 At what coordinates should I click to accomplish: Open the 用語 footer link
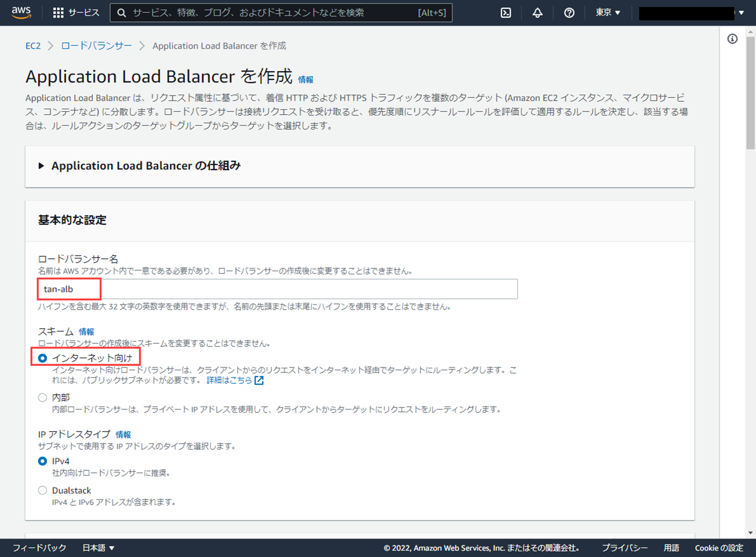[672, 548]
